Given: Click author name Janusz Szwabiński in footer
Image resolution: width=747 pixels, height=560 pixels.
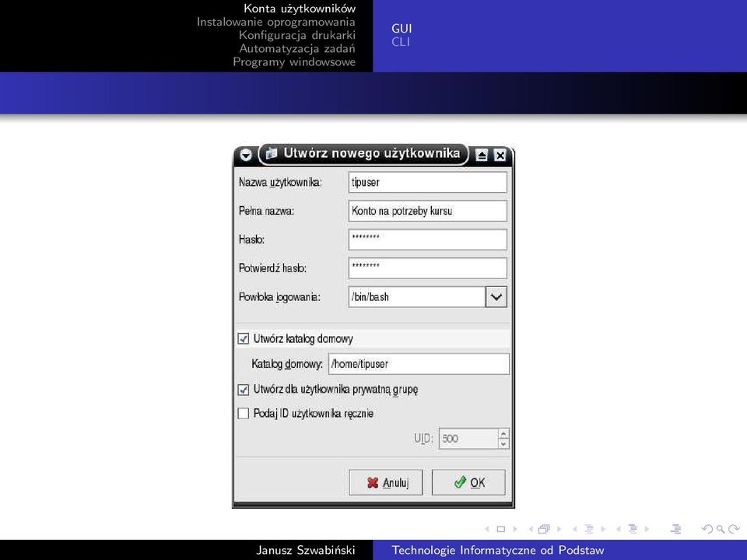Looking at the screenshot, I should 305,550.
